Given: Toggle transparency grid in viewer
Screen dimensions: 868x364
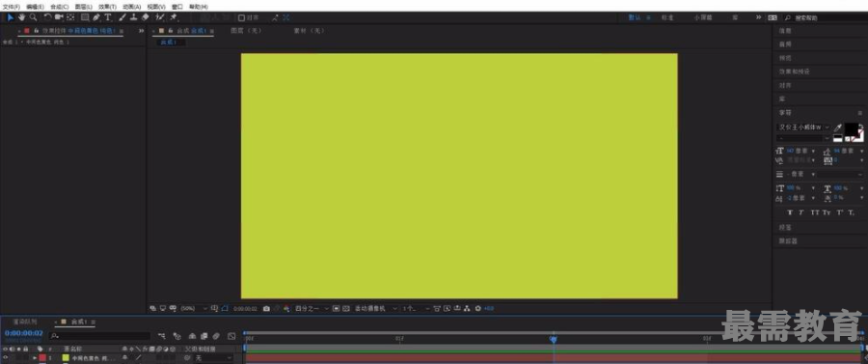Looking at the screenshot, I should pyautogui.click(x=346, y=308).
